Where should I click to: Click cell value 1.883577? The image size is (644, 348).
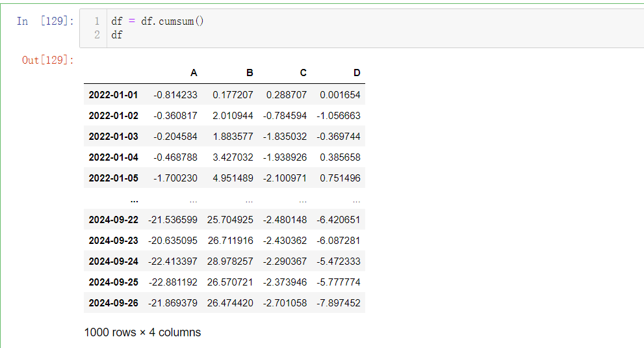click(233, 137)
